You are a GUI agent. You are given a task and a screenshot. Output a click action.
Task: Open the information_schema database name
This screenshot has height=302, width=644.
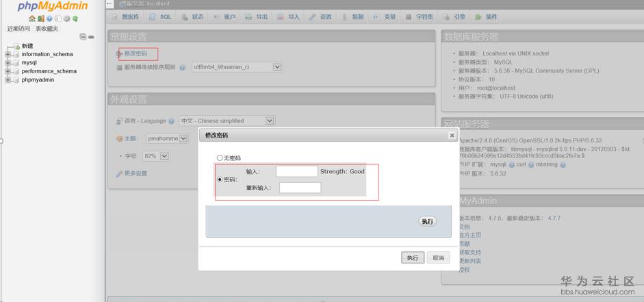47,54
